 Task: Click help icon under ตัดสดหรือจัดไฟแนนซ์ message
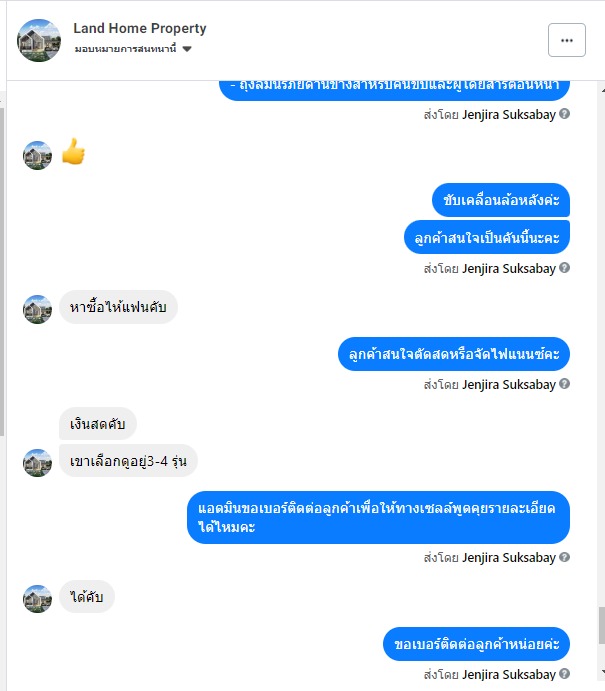tap(564, 384)
